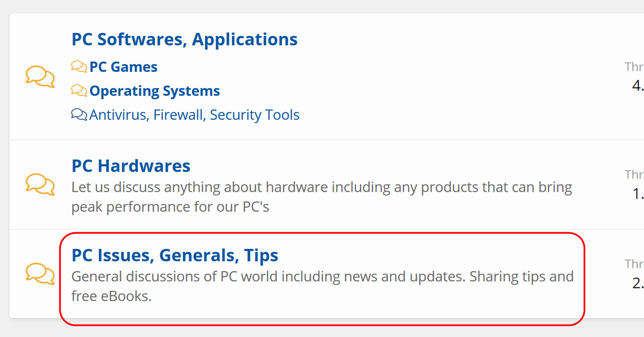Click the forum bubble icon beside PC Issues, Generals, Tips

tap(40, 274)
